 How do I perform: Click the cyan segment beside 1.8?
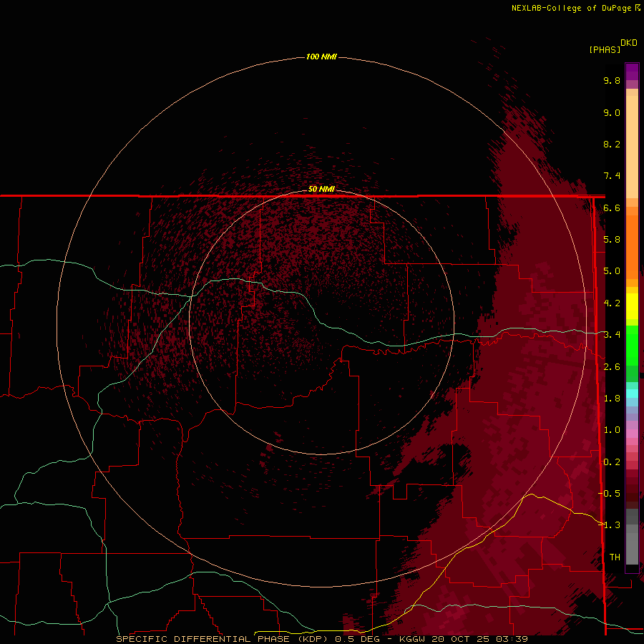[x=632, y=394]
